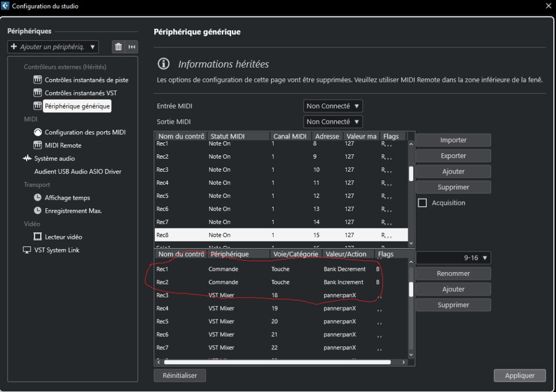Click the MIDI ports configuration icon
The height and width of the screenshot is (392, 556).
(38, 132)
